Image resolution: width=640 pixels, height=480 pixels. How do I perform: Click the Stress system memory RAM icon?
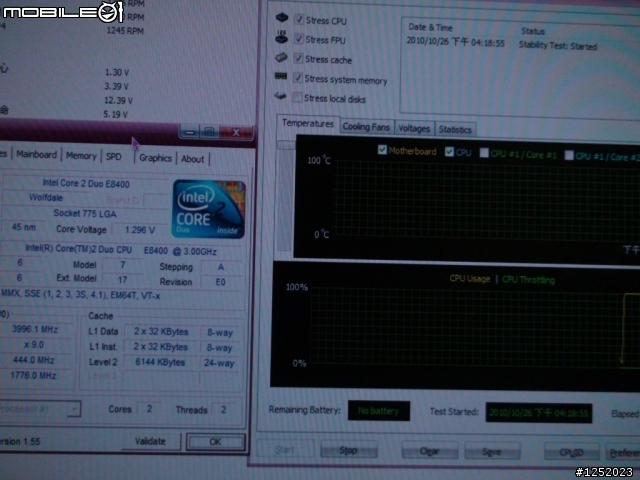tap(281, 76)
